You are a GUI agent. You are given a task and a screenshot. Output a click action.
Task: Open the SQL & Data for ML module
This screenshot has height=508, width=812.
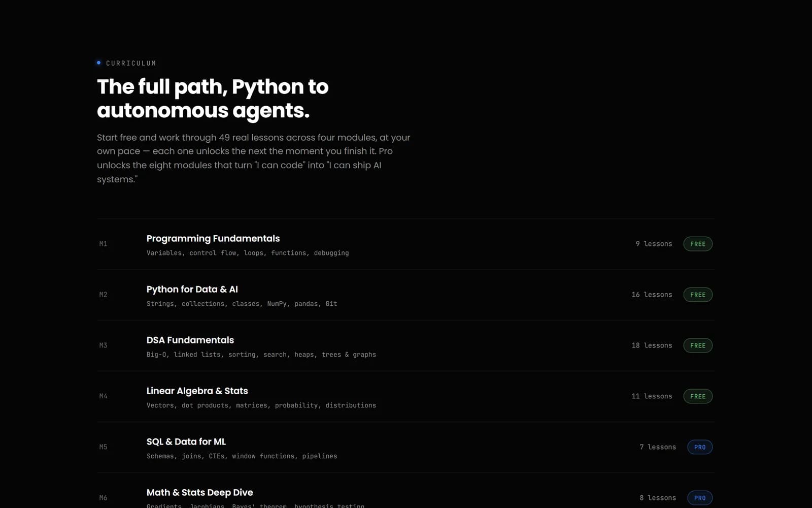tap(405, 447)
